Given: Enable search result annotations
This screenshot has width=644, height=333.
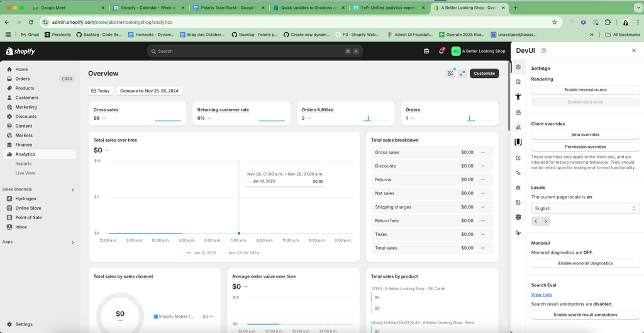Looking at the screenshot, I should click(x=585, y=315).
